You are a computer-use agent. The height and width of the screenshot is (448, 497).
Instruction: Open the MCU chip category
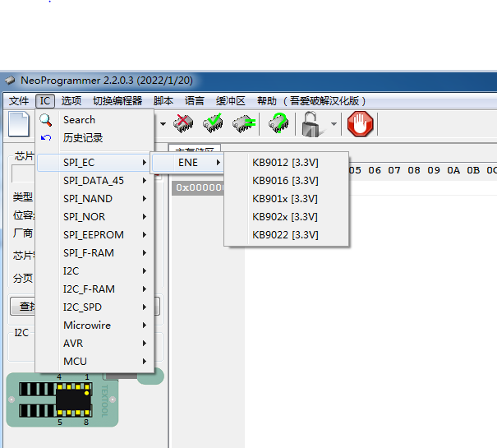tap(75, 362)
